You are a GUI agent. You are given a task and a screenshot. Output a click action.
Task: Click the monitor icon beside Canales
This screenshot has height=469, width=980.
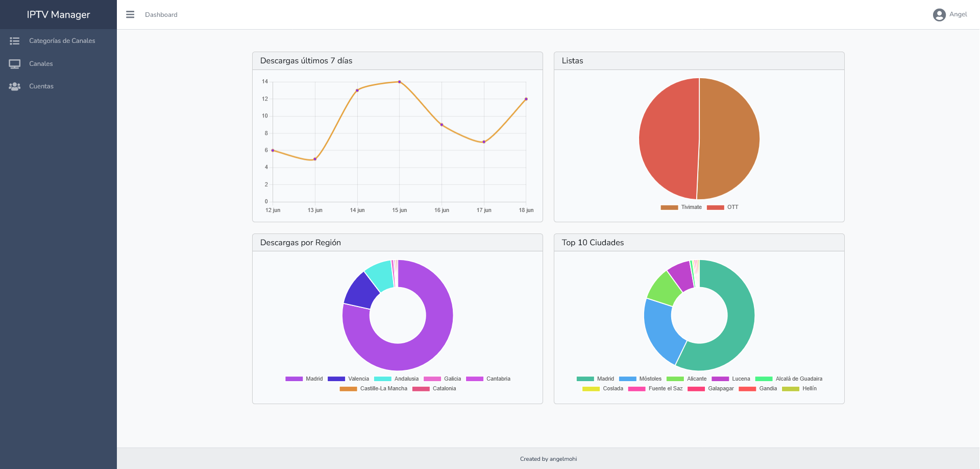[x=15, y=64]
